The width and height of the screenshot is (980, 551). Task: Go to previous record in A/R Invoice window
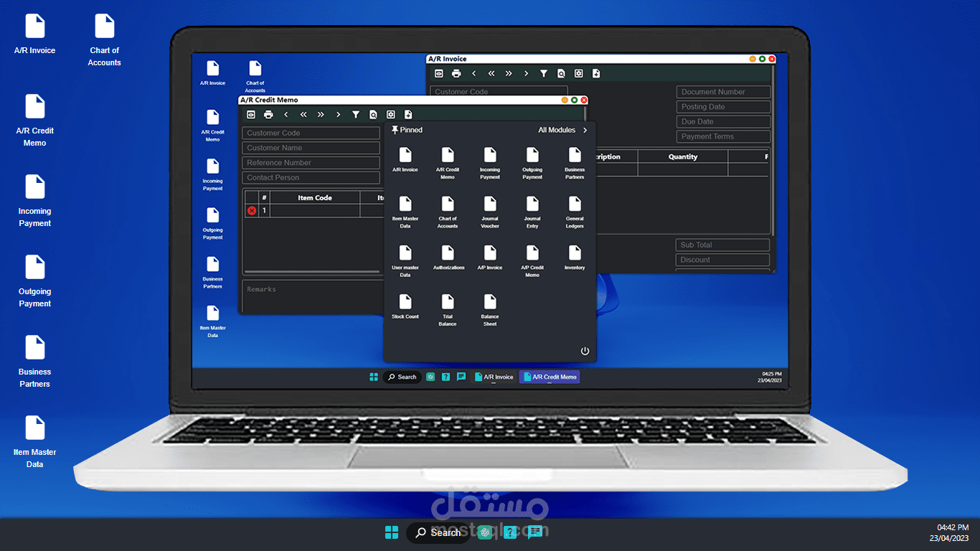tap(473, 73)
